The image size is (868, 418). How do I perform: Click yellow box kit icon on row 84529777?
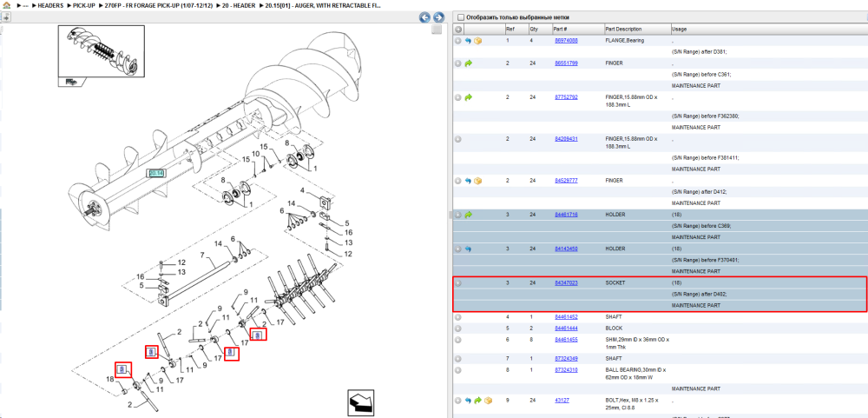(477, 181)
